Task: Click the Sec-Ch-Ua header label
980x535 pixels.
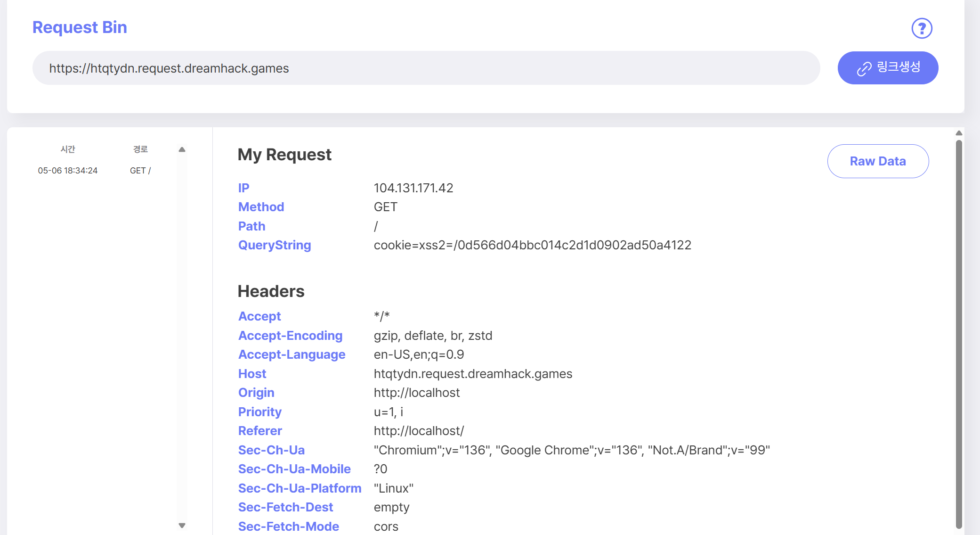Action: pos(271,450)
